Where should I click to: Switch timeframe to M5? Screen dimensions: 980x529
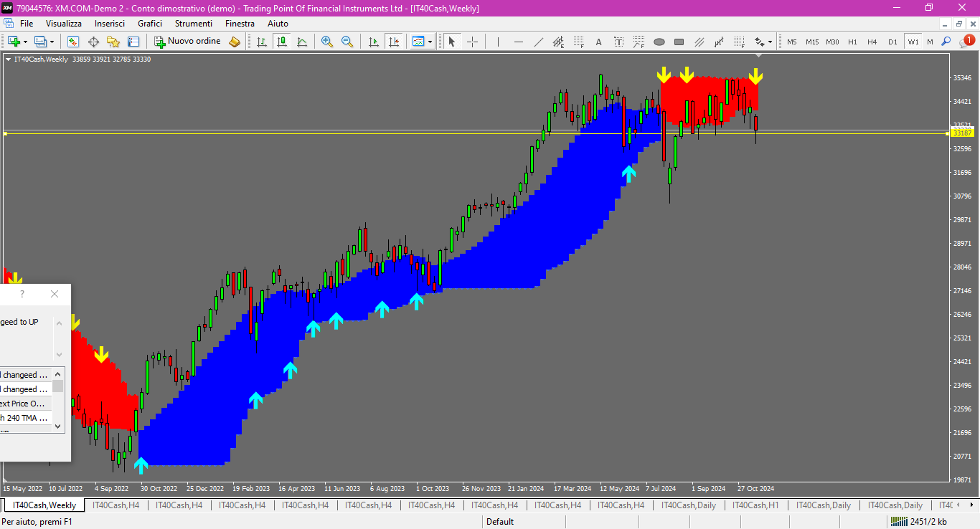791,42
